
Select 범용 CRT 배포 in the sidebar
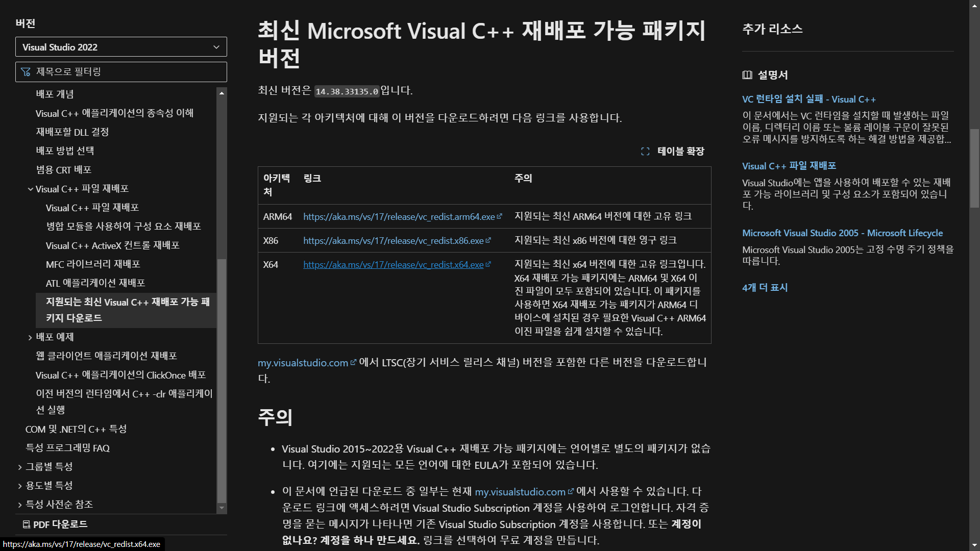(64, 169)
